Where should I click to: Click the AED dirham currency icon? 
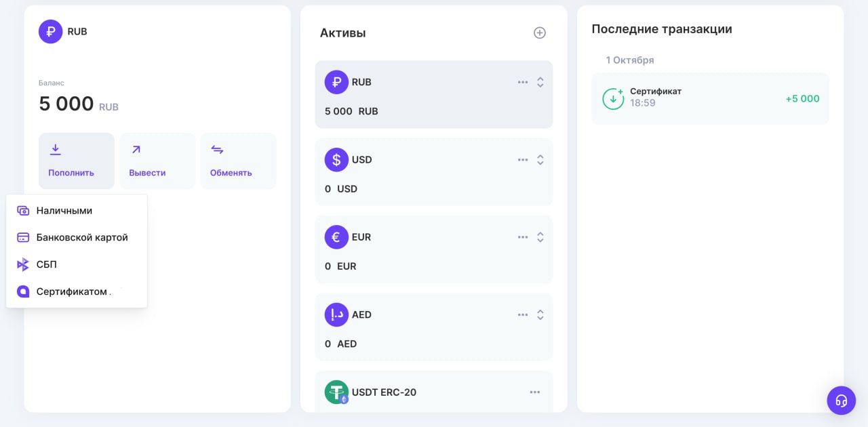point(336,314)
